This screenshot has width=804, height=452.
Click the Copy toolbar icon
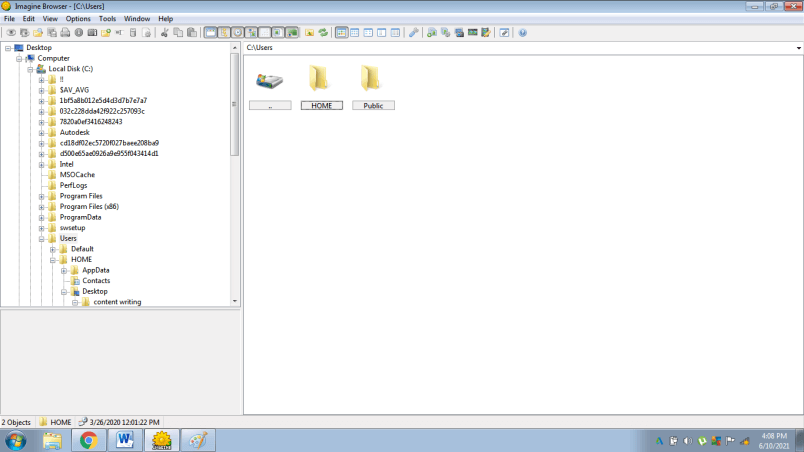pyautogui.click(x=178, y=33)
